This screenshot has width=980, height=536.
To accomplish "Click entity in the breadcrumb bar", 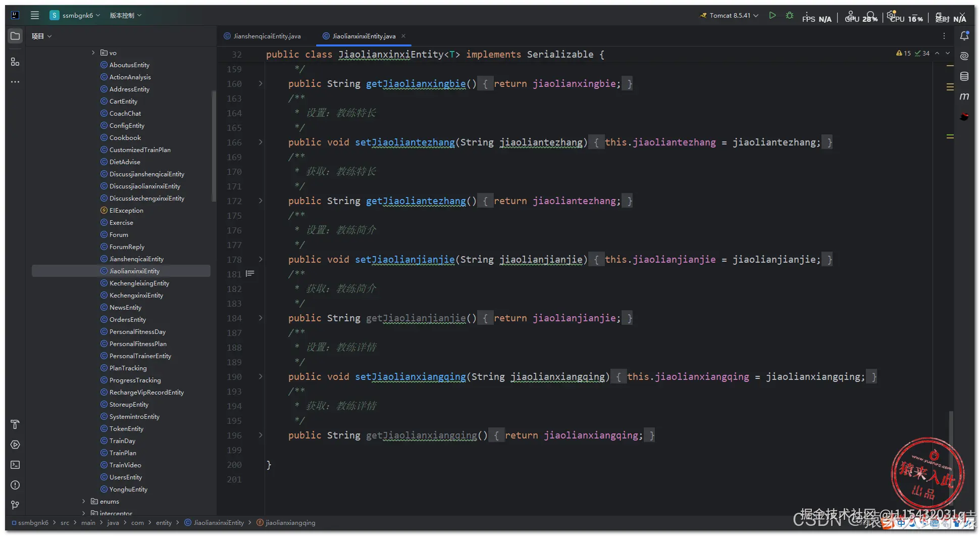I will (164, 522).
